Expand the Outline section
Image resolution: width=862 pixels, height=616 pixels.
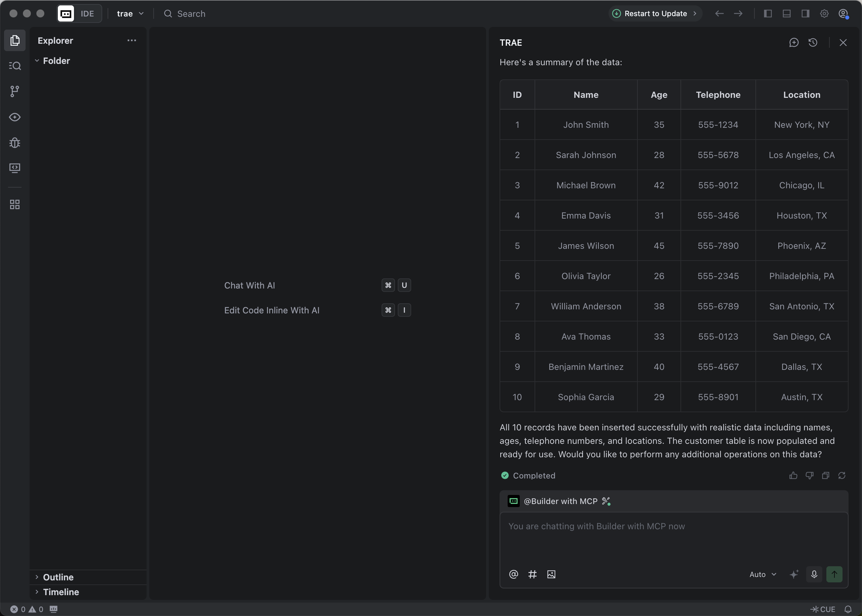tap(58, 577)
